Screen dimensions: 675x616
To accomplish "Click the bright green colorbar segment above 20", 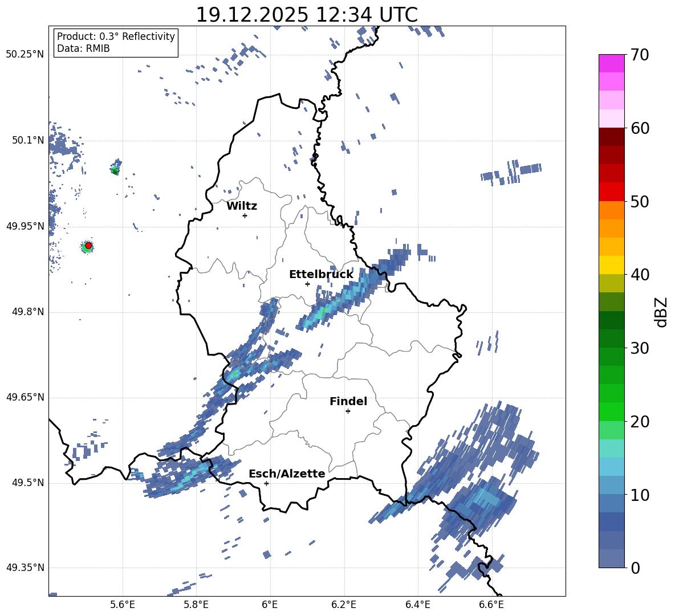I will 611,411.
